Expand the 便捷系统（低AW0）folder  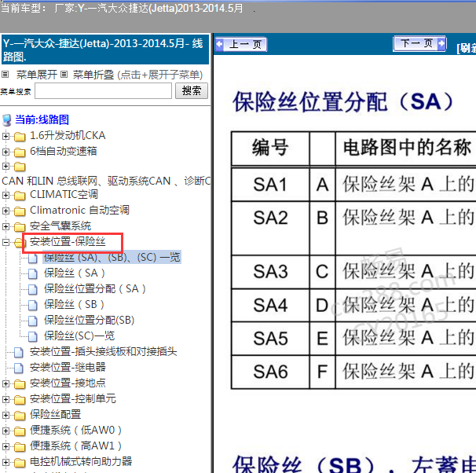click(x=5, y=431)
